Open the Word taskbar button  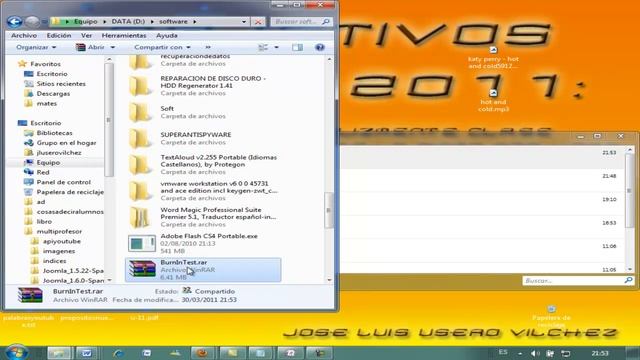[87, 353]
